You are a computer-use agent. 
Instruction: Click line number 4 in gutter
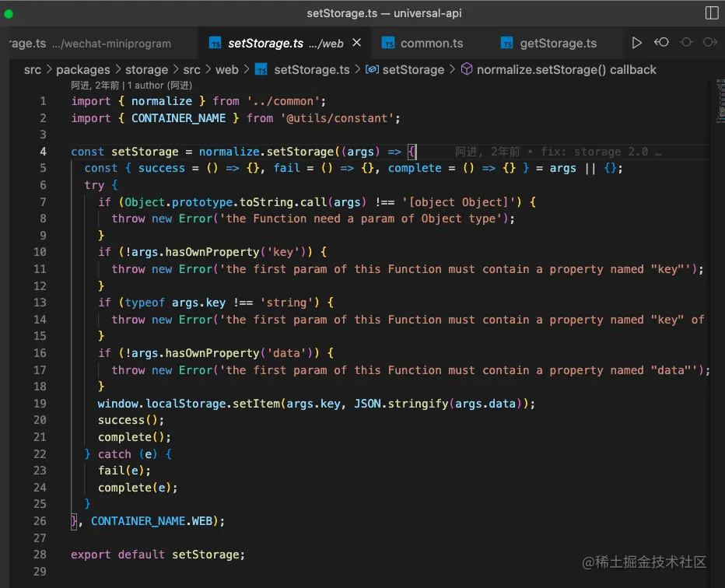(x=43, y=152)
